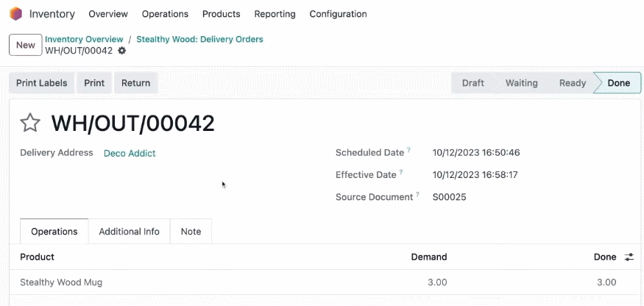Mark record as favorite with star icon
This screenshot has height=306, width=644.
pos(30,124)
